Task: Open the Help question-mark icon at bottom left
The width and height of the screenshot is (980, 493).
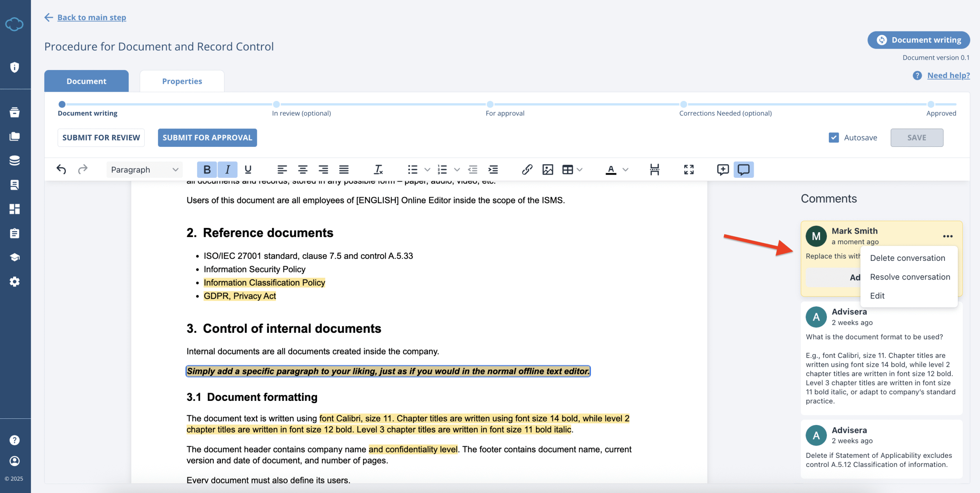Action: pyautogui.click(x=15, y=440)
